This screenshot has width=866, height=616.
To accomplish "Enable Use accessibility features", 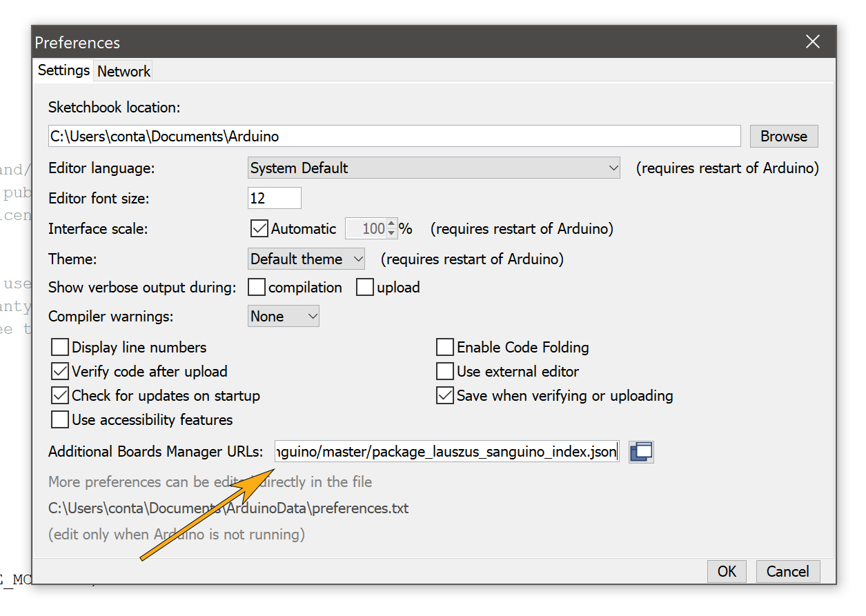I will click(x=60, y=419).
